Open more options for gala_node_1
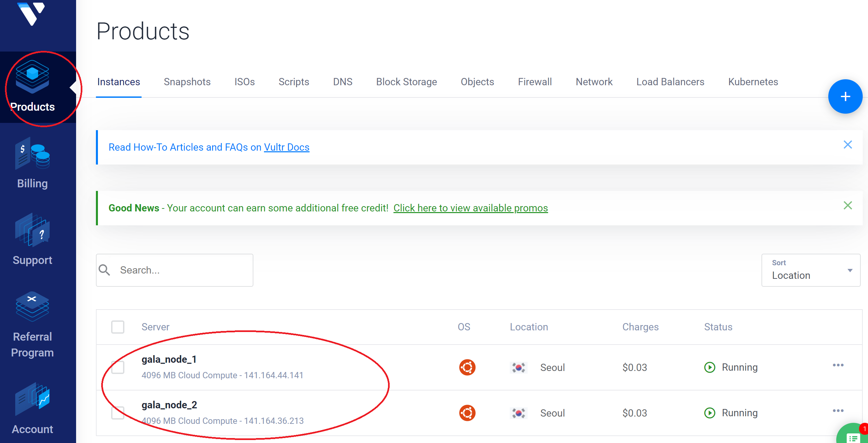 838,365
